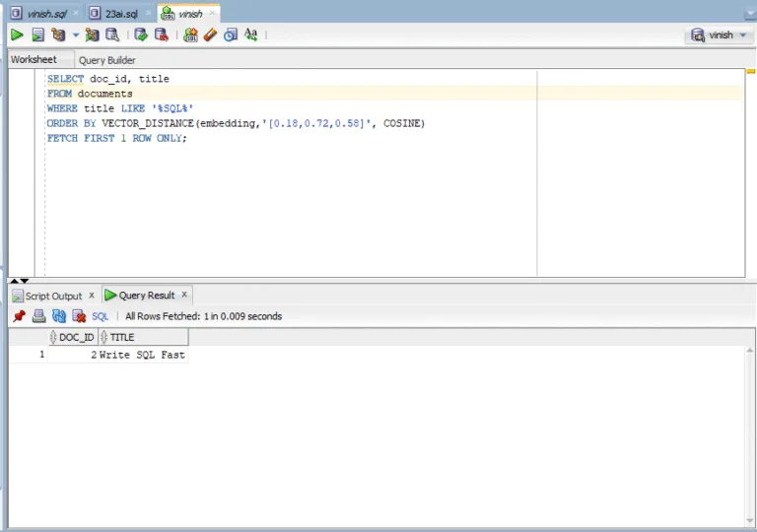
Task: Close the 23ai.sql tab
Action: [x=149, y=13]
